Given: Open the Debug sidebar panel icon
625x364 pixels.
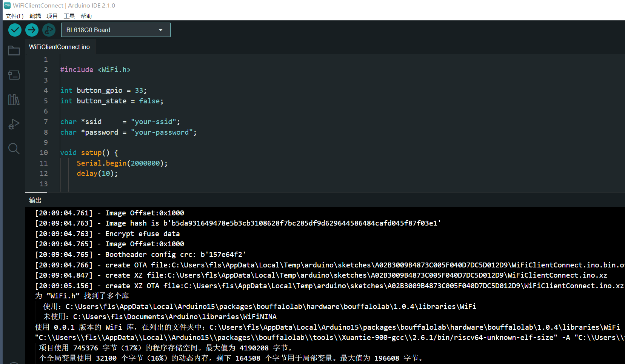Looking at the screenshot, I should [x=14, y=124].
